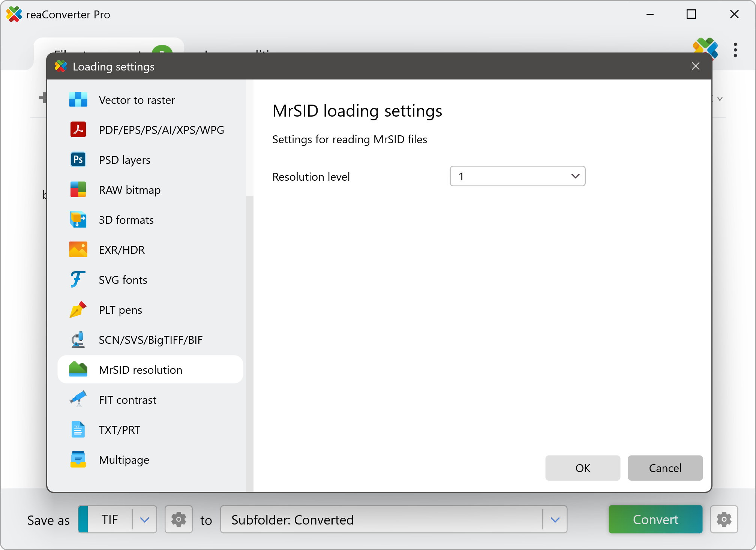Click the Vector to raster icon
This screenshot has width=756, height=550.
[78, 100]
